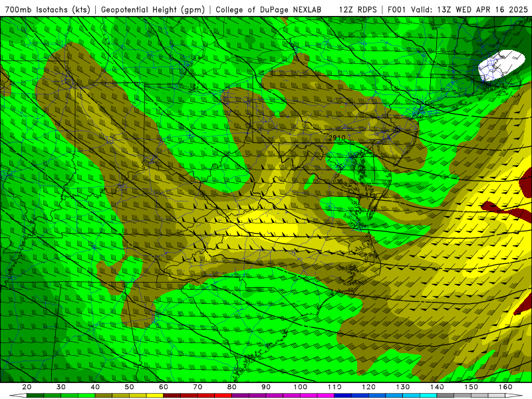Screen dimensions: 532x399
Task: Click the 40 kt colorbar label
Action: [x=95, y=387]
